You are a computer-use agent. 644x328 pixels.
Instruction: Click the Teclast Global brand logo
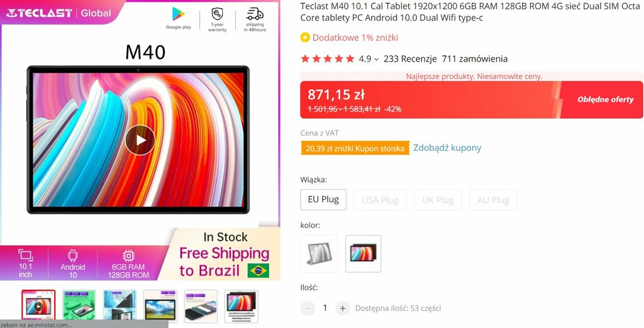tap(58, 13)
